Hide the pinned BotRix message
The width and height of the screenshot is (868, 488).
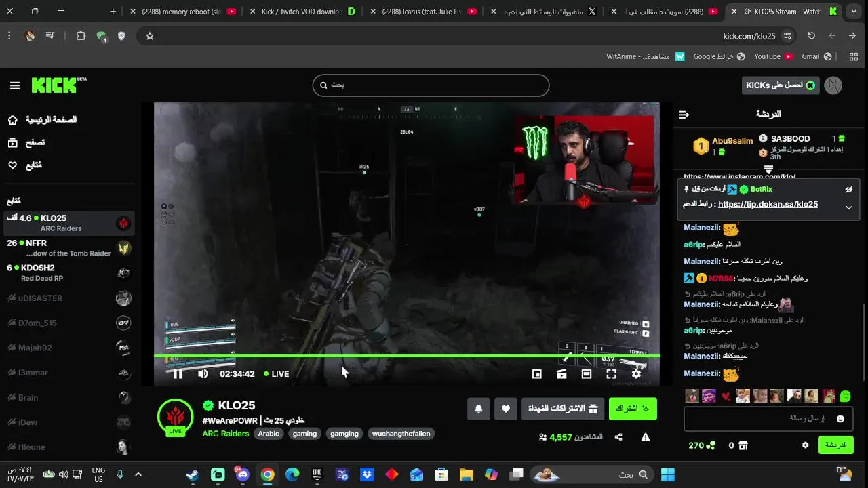(x=848, y=190)
